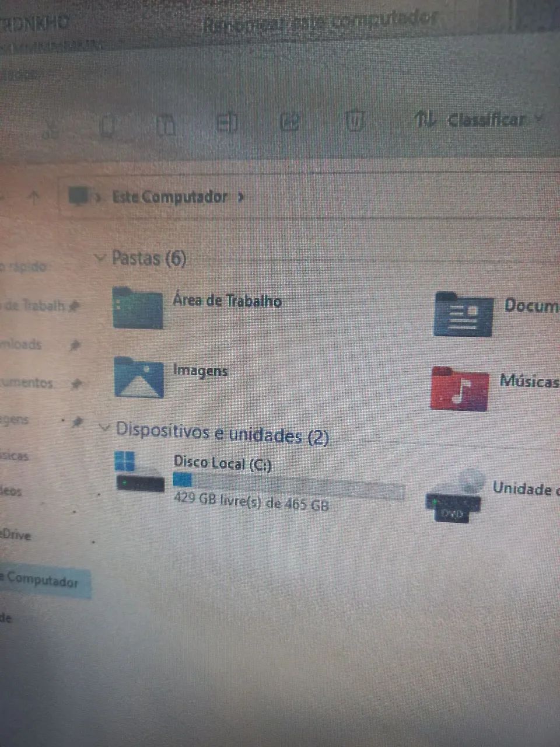This screenshot has height=747, width=560.
Task: Open Músicas in the sidebar
Action: tap(15, 456)
